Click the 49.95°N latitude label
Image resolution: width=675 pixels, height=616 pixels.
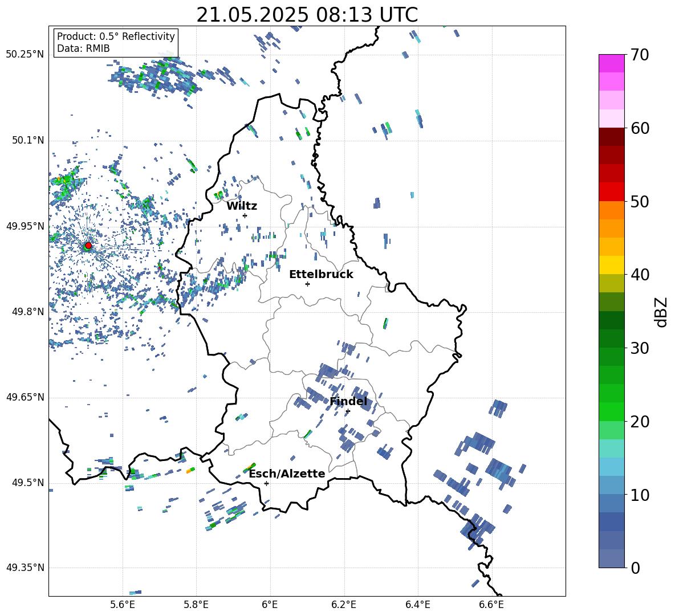(x=25, y=226)
